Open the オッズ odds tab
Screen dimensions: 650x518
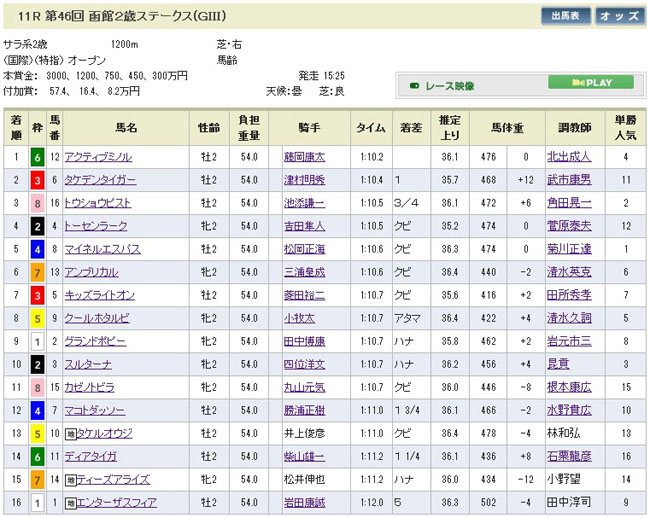point(619,16)
